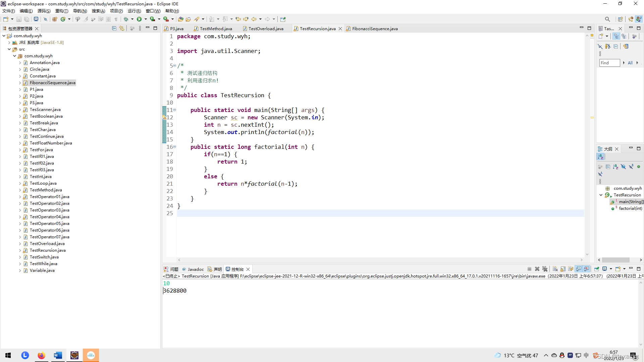
Task: Open the 运行(R) menu
Action: pos(134,11)
